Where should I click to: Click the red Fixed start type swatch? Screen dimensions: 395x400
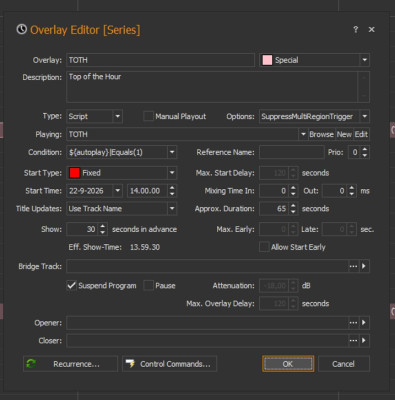coord(74,173)
